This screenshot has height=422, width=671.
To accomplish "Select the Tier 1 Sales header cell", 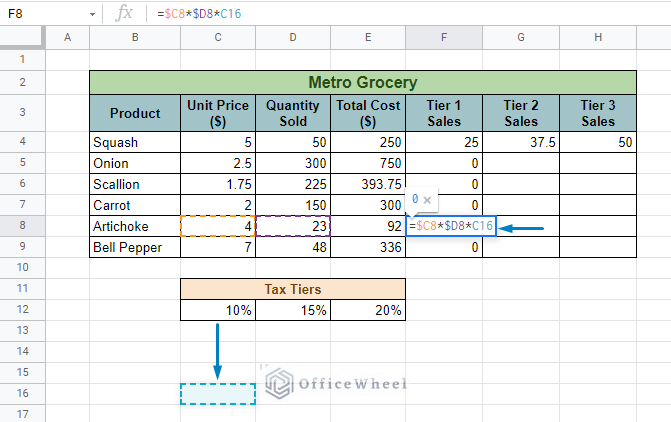I will point(444,113).
